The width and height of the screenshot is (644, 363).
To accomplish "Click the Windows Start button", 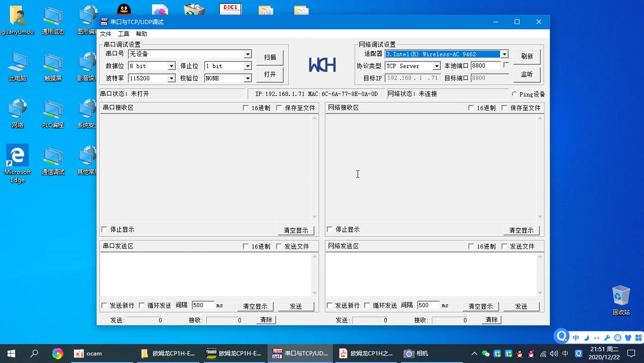I will [11, 353].
